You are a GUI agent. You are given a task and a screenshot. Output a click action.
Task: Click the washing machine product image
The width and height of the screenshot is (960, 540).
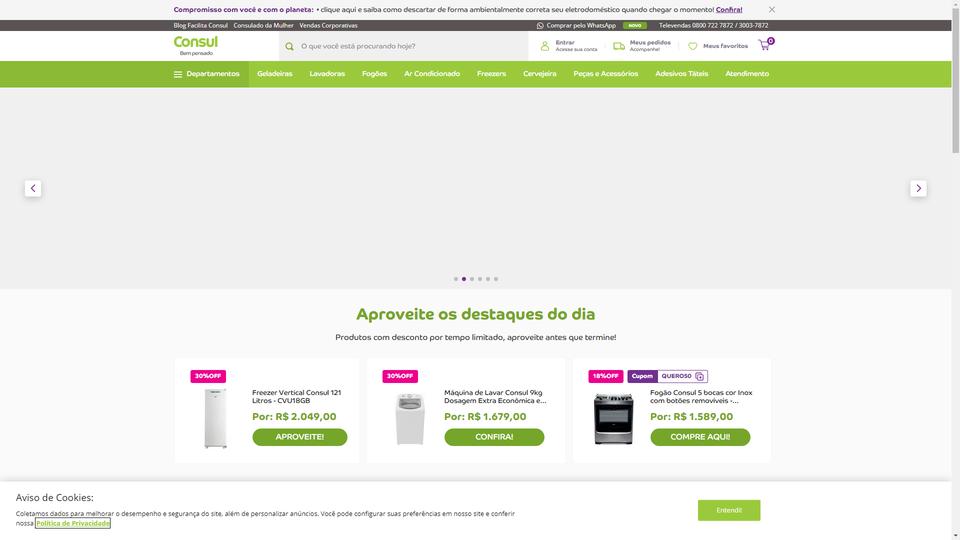tap(410, 419)
